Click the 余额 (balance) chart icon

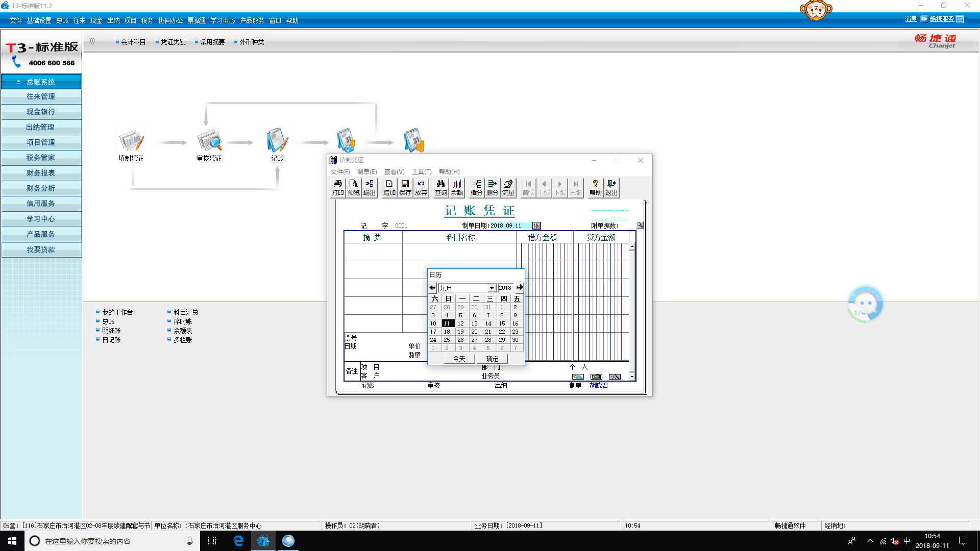pos(457,187)
